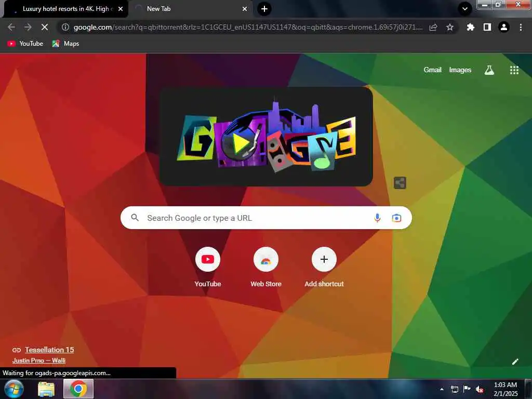Click the address bar URL text

[248, 27]
